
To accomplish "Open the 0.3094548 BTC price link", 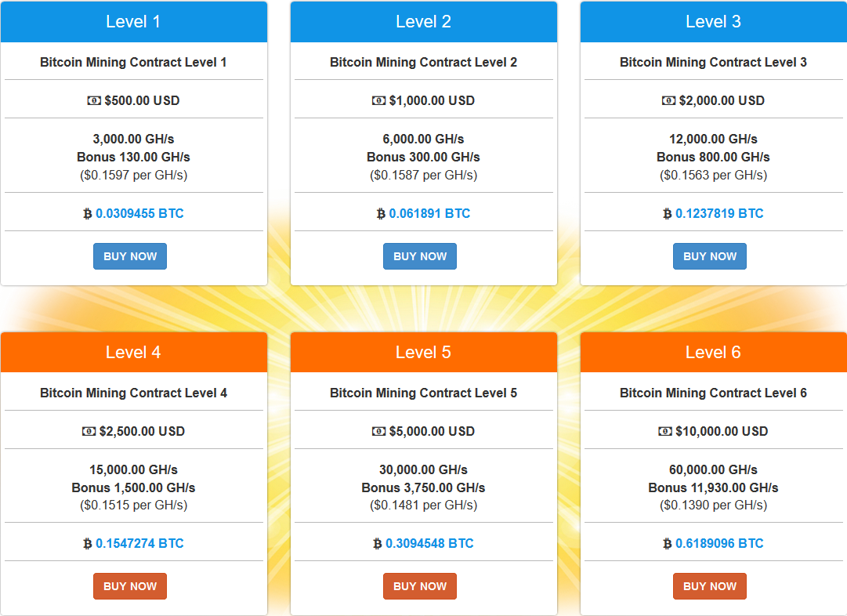I will pos(429,543).
